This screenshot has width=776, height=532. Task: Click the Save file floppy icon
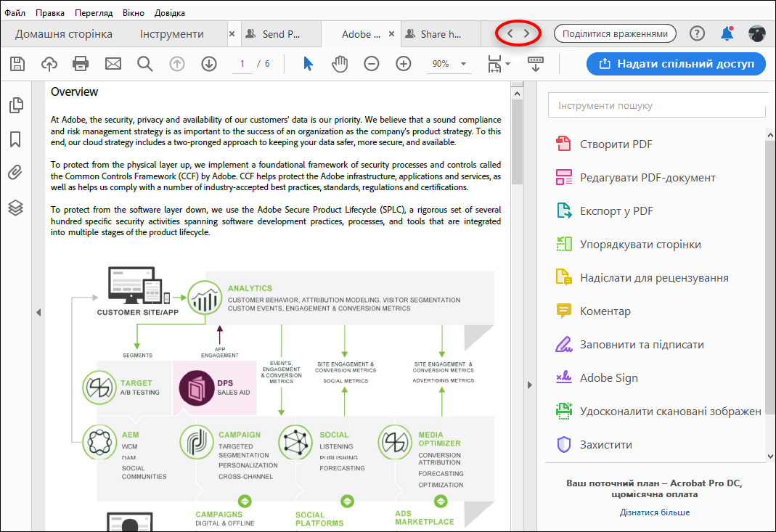coord(17,64)
